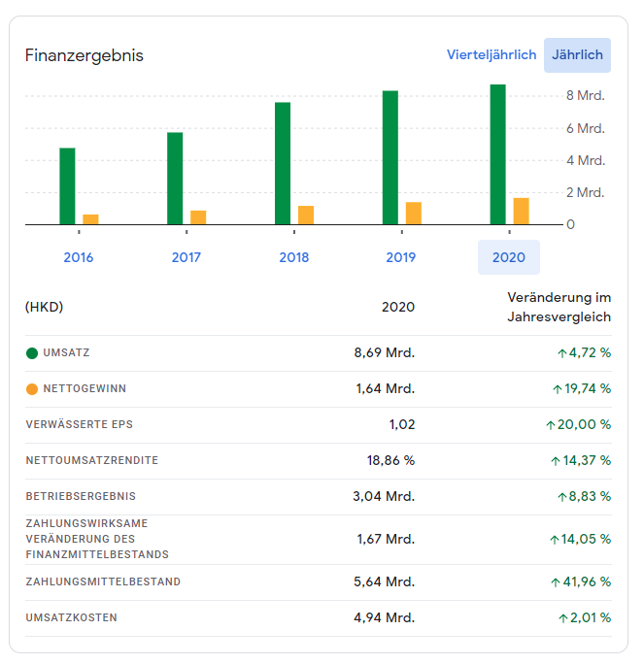The height and width of the screenshot is (664, 644).
Task: Click the orange Nettogewinn legend dot
Action: [32, 389]
